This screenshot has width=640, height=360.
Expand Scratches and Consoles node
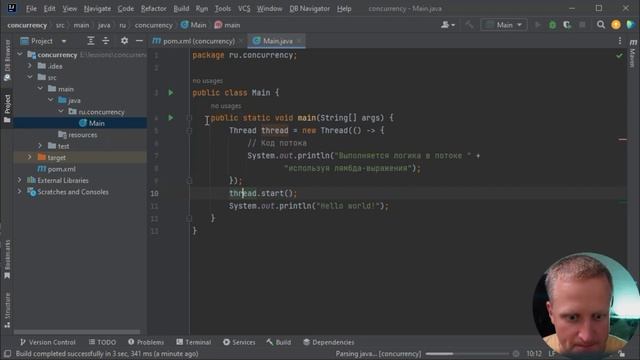(x=20, y=191)
